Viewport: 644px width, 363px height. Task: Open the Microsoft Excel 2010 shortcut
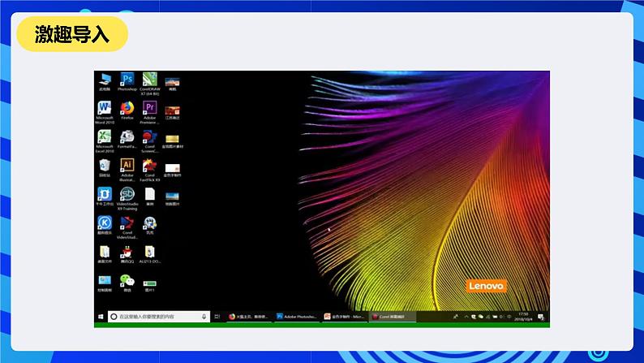point(105,141)
